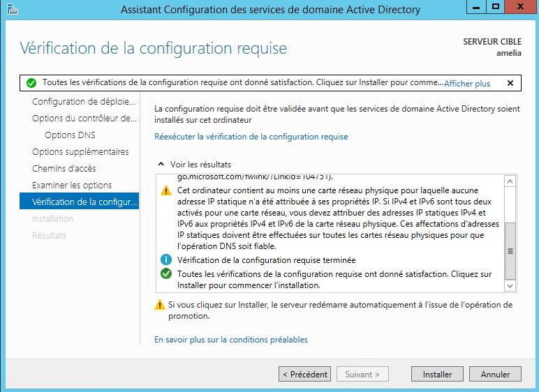Dismiss the notification bar with the X
The image size is (539, 392).
coord(510,83)
